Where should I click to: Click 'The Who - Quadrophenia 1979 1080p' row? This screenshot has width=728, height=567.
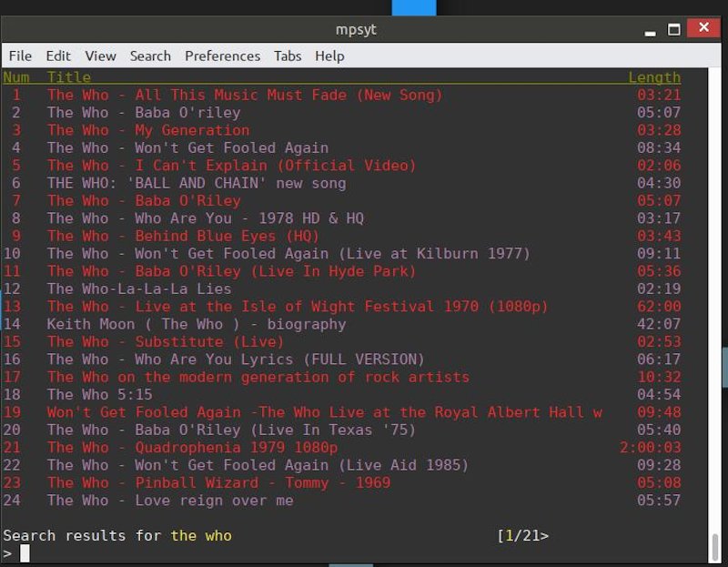click(x=192, y=448)
